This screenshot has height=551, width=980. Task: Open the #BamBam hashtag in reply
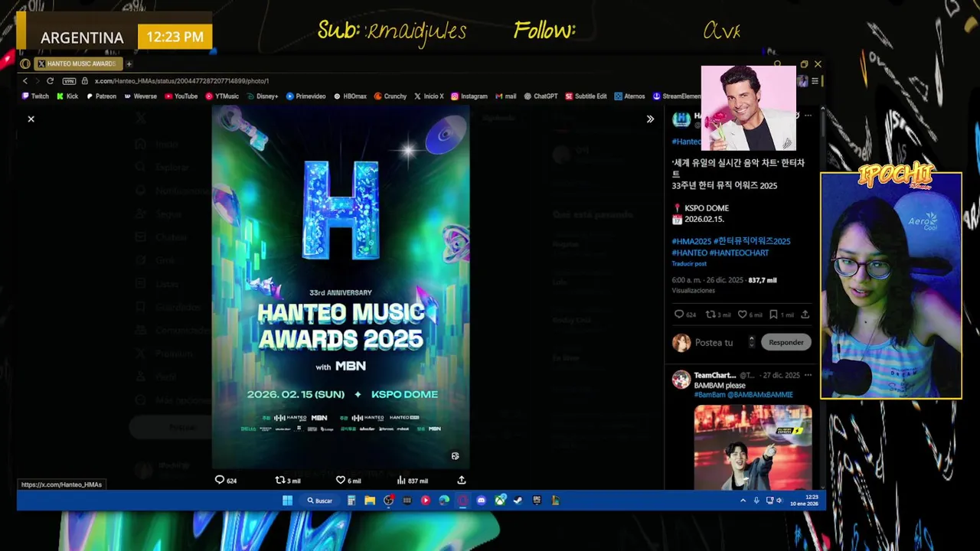710,395
